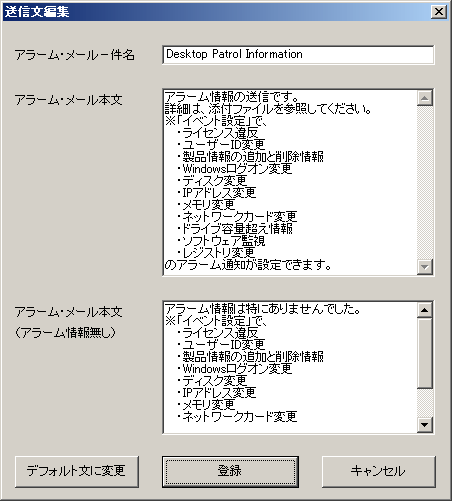Click the アラーム・メール－件名 label
Viewport: 452px width, 501px height.
[x=75, y=55]
